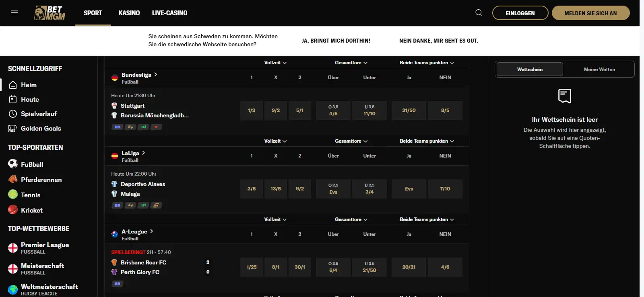Click the Heim house icon

[13, 85]
